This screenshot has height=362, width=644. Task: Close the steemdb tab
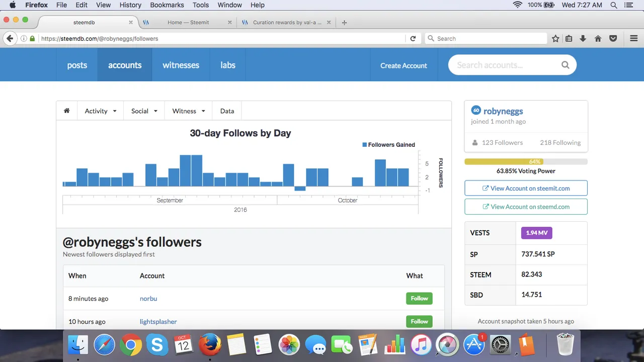pyautogui.click(x=131, y=23)
